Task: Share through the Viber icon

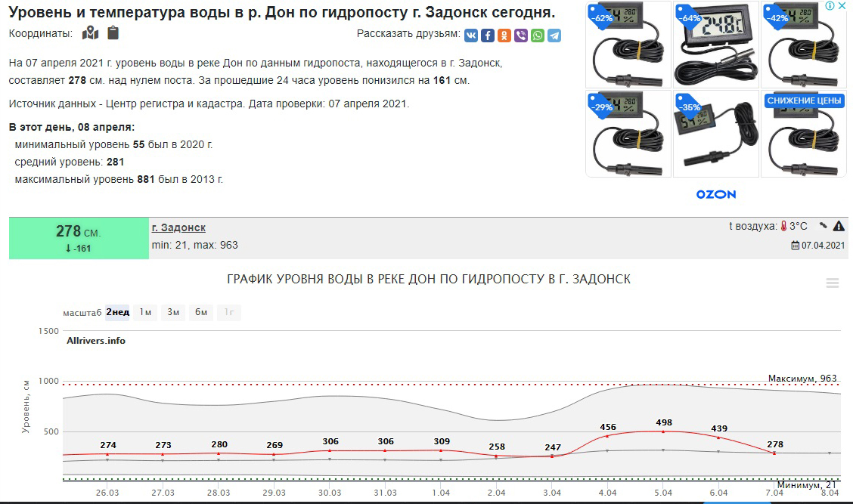Action: [521, 36]
